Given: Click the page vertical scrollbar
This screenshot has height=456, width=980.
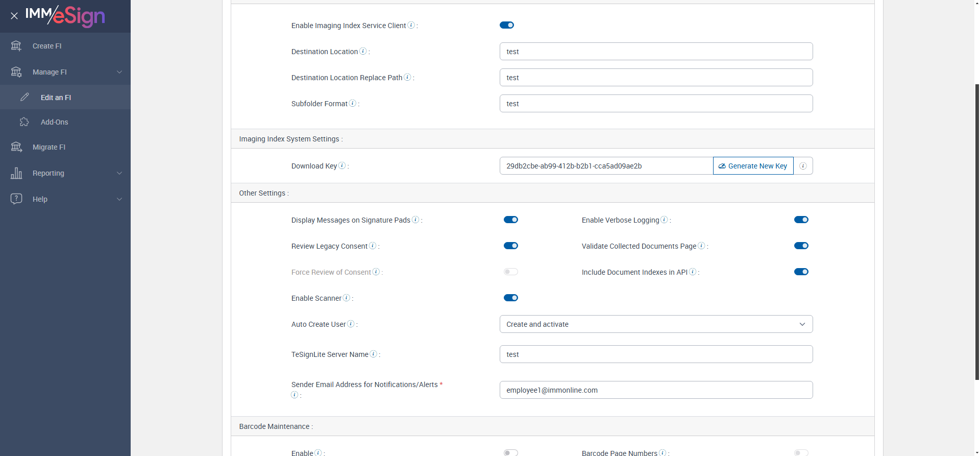Looking at the screenshot, I should pyautogui.click(x=977, y=230).
